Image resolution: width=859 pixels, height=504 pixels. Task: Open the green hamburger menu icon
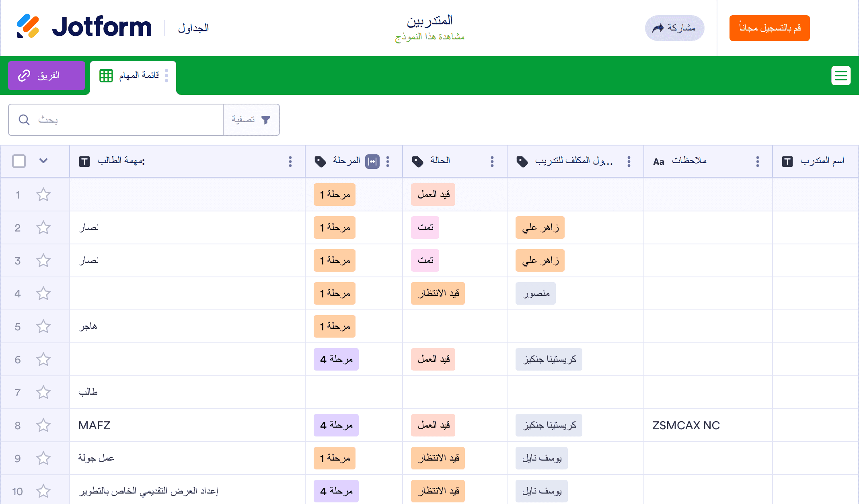pyautogui.click(x=841, y=76)
